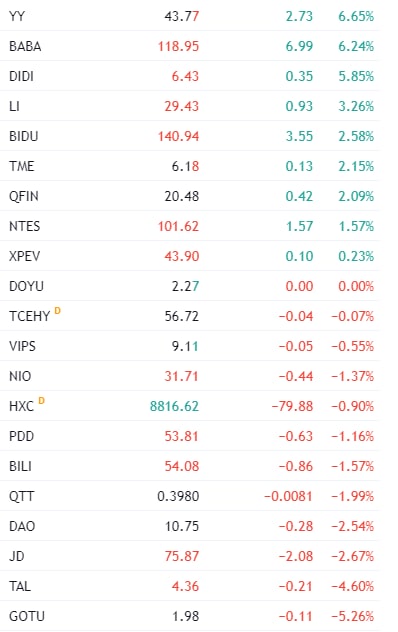Click the LI ticker symbol
398x632 pixels.
(14, 106)
